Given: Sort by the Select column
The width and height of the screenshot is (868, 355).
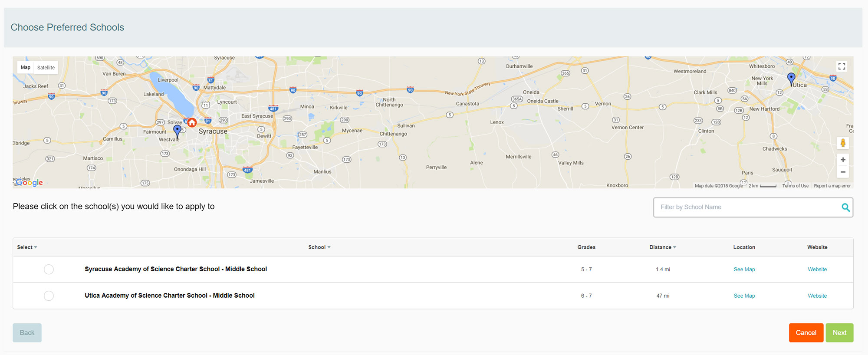Looking at the screenshot, I should pos(27,247).
